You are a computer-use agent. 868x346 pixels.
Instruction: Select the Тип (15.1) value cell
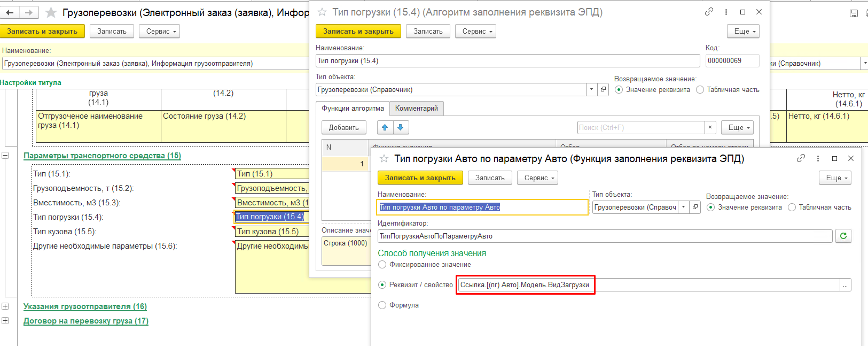(271, 174)
